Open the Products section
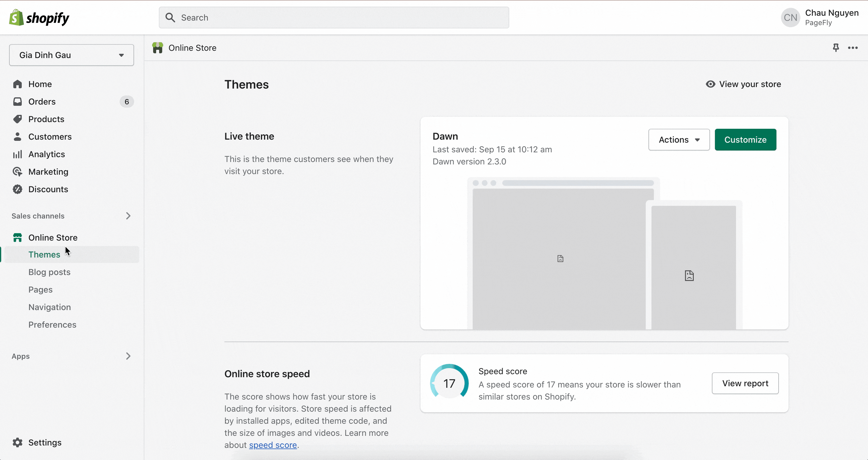 (x=46, y=119)
